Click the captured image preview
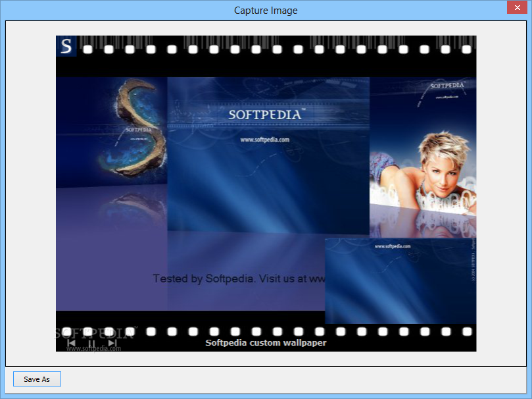 coord(266,194)
